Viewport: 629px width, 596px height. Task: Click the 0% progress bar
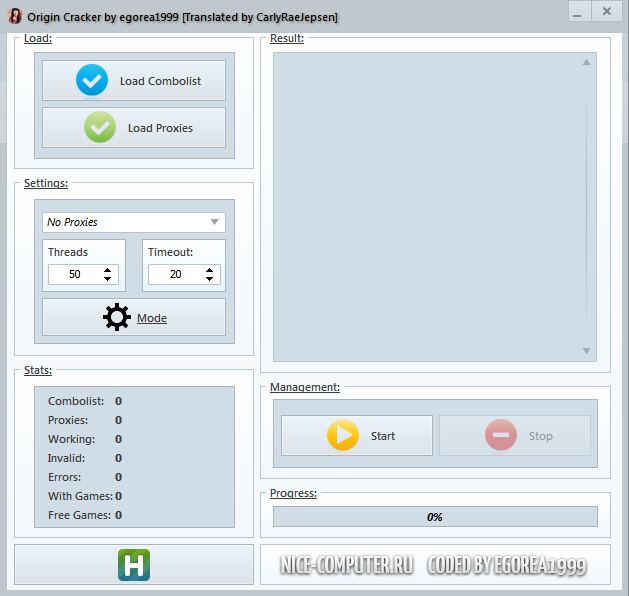(435, 517)
